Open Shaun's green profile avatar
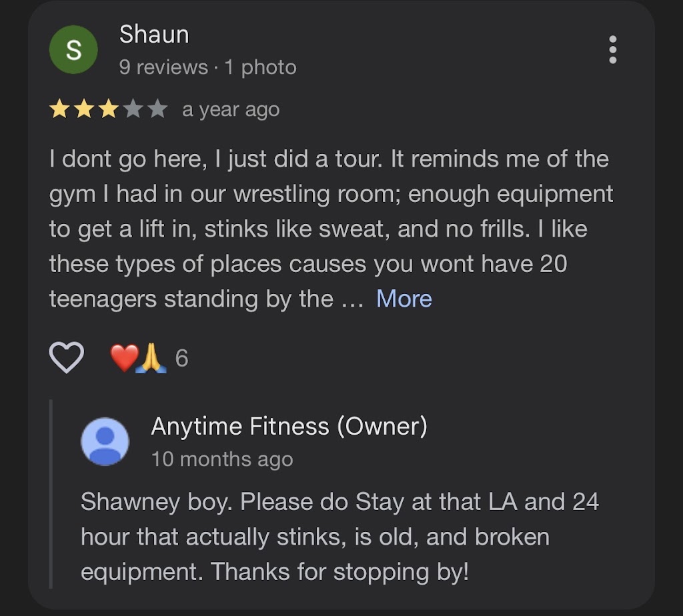683x616 pixels. click(73, 50)
